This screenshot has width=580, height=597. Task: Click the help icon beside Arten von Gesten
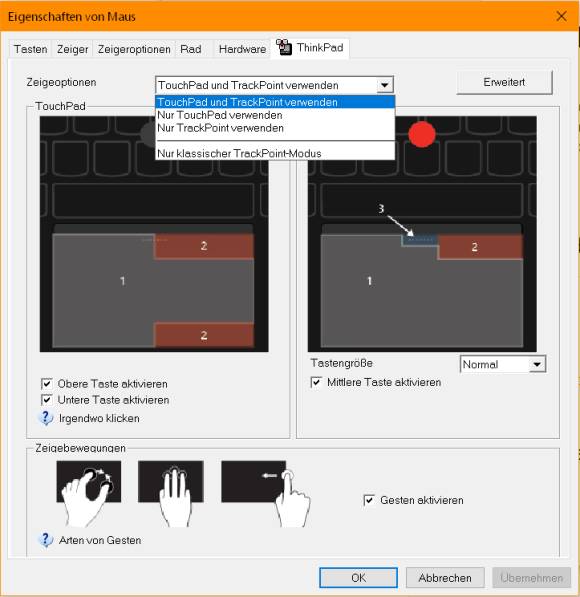46,540
